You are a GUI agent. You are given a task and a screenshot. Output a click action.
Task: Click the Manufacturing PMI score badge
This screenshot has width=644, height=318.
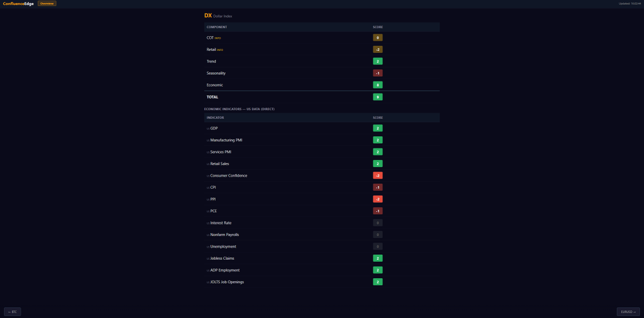tap(378, 140)
